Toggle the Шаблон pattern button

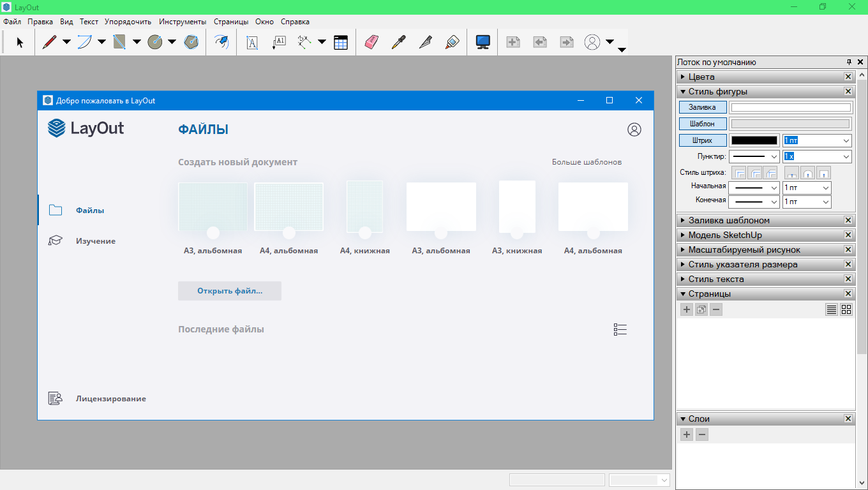coord(703,124)
